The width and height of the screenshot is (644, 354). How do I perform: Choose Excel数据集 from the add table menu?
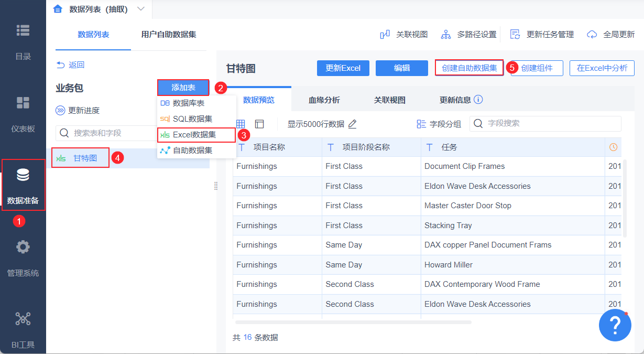(197, 135)
